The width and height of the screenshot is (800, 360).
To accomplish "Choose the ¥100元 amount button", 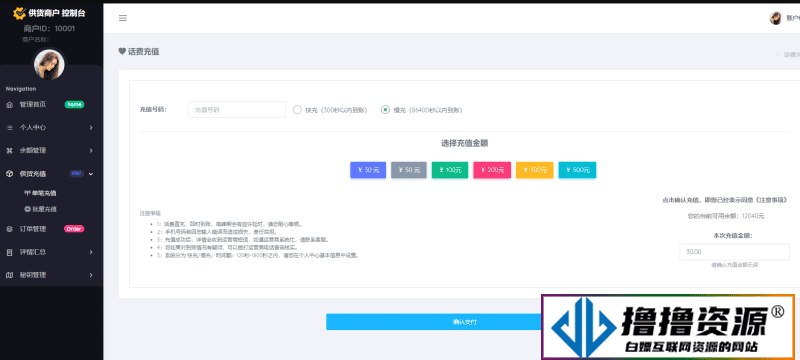I will coord(450,170).
